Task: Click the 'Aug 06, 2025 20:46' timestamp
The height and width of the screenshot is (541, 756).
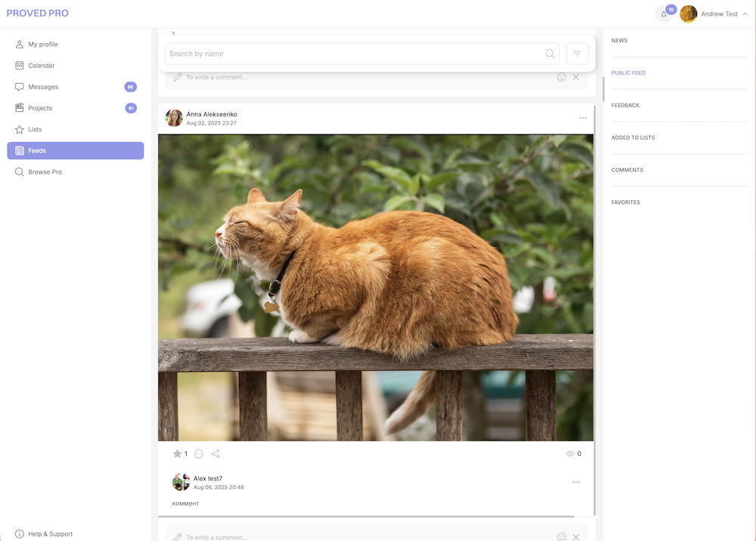Action: coord(218,487)
